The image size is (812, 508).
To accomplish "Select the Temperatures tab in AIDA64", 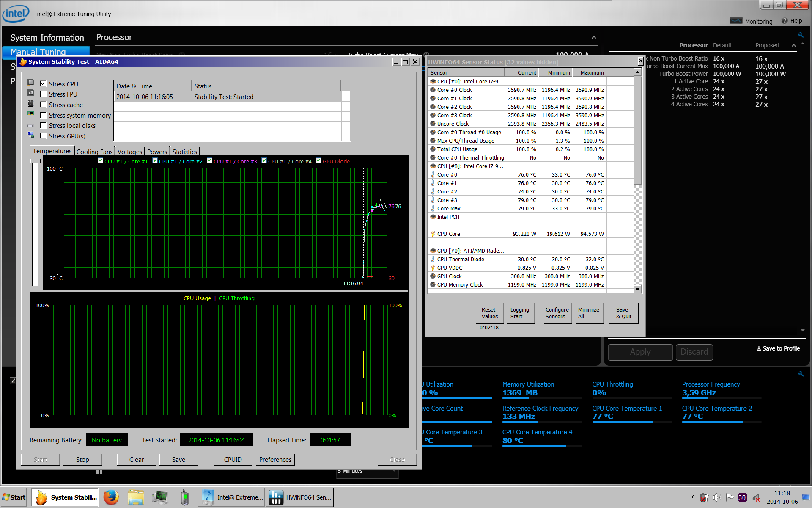I will point(52,151).
